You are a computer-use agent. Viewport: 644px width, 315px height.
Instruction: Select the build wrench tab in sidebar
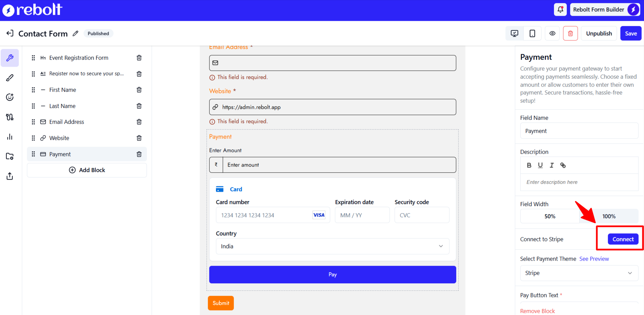click(10, 58)
